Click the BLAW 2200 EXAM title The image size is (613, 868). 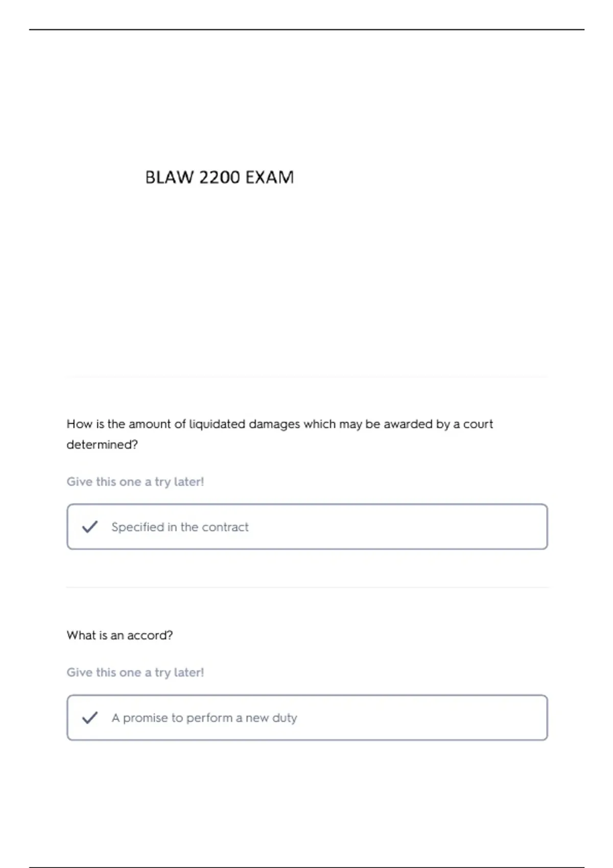tap(220, 177)
